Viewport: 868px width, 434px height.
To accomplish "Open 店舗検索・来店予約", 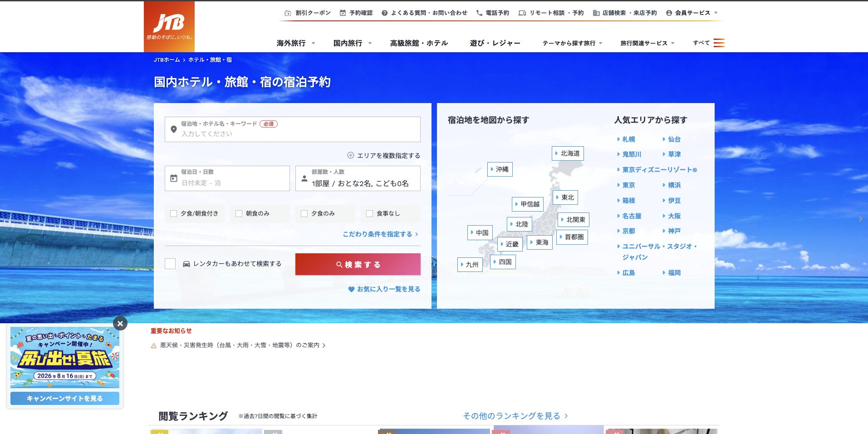I will [625, 13].
